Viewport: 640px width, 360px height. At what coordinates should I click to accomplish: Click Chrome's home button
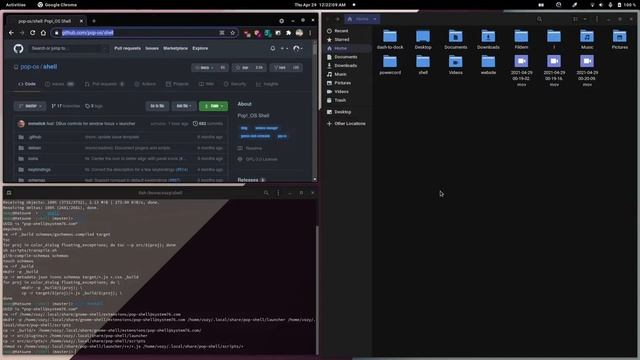click(43, 33)
